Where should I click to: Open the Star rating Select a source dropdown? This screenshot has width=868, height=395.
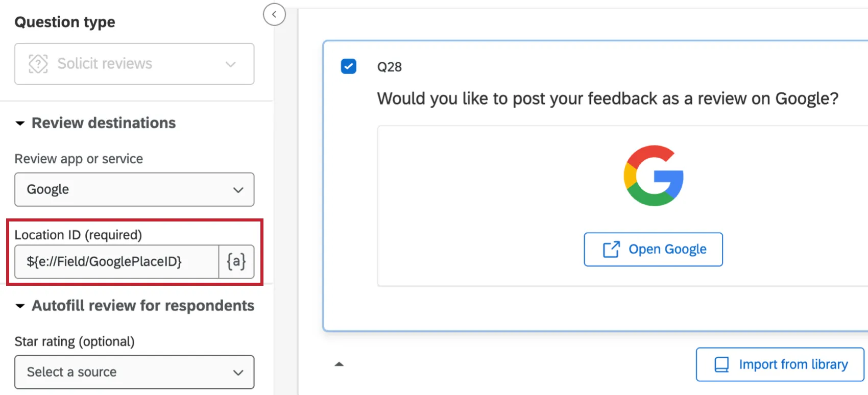134,372
